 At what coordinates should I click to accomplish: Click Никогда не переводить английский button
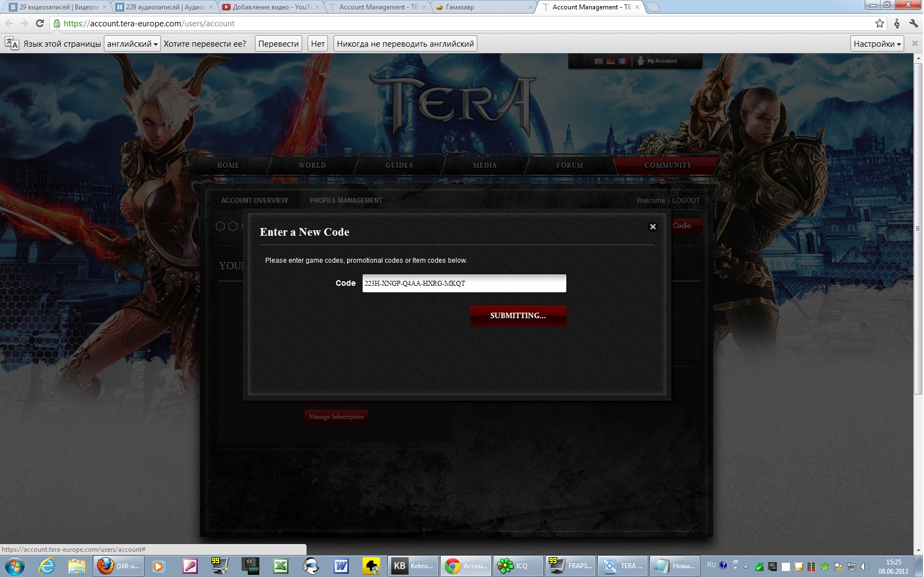coord(405,44)
